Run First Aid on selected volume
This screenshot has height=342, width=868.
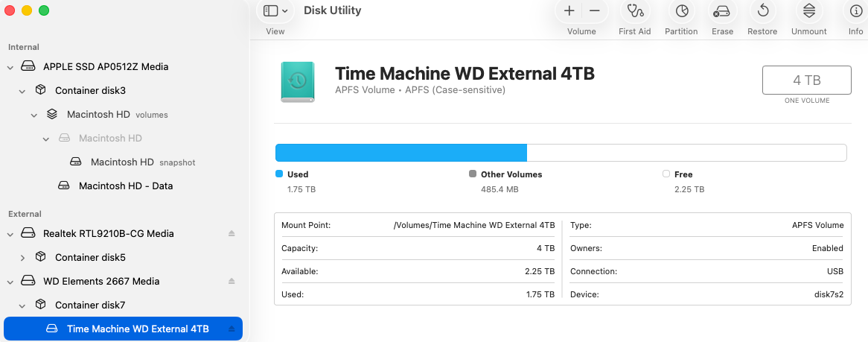tap(634, 10)
